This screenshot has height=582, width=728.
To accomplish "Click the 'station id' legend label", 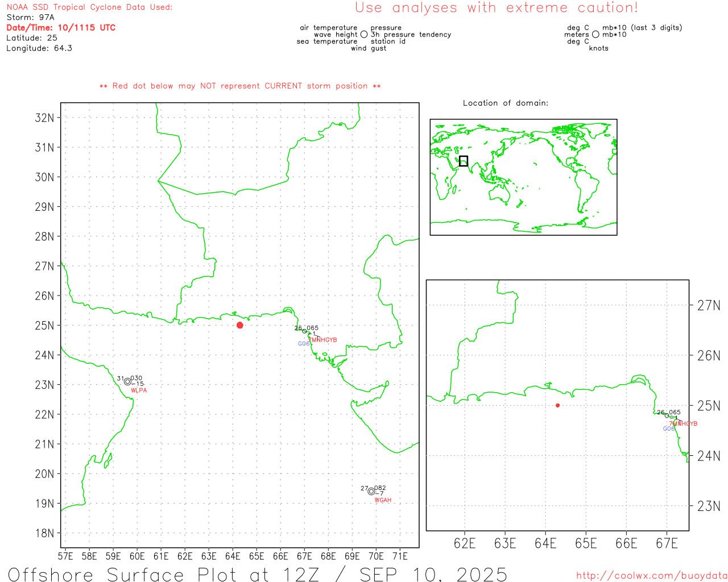I will click(x=388, y=41).
